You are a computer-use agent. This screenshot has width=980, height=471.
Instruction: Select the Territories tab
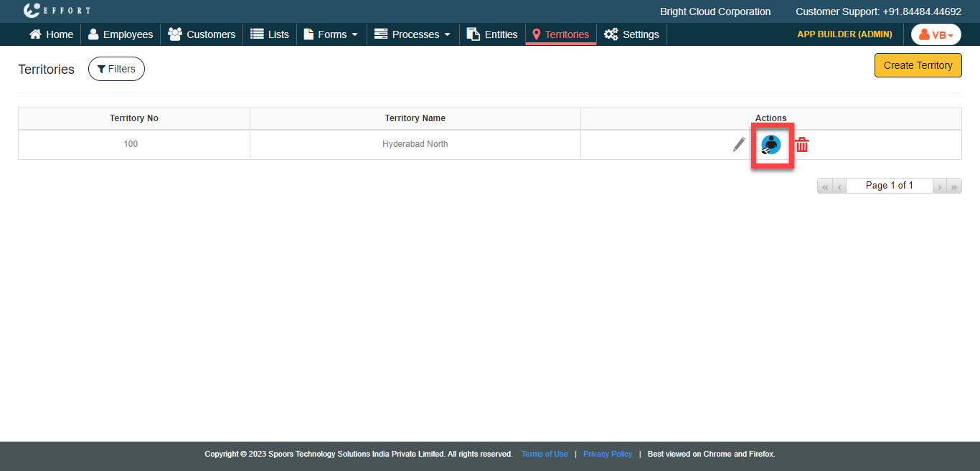click(x=560, y=34)
